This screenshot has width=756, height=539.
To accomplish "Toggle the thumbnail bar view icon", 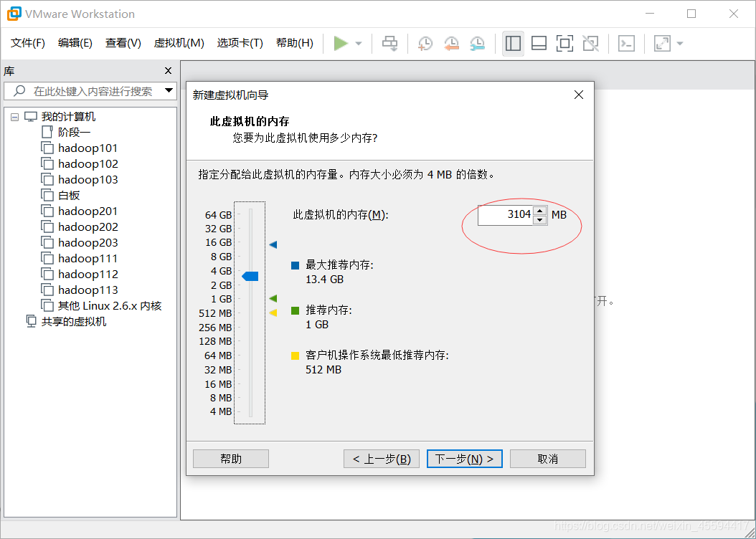I will (x=539, y=43).
